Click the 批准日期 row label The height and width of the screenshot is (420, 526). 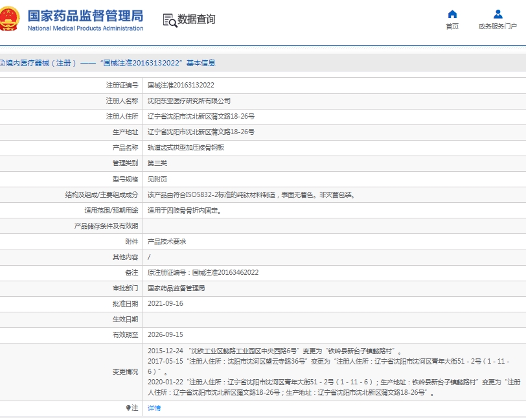125,304
